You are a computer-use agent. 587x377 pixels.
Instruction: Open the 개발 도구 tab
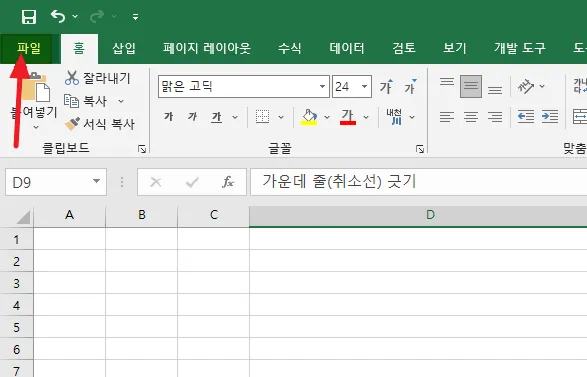pyautogui.click(x=520, y=48)
